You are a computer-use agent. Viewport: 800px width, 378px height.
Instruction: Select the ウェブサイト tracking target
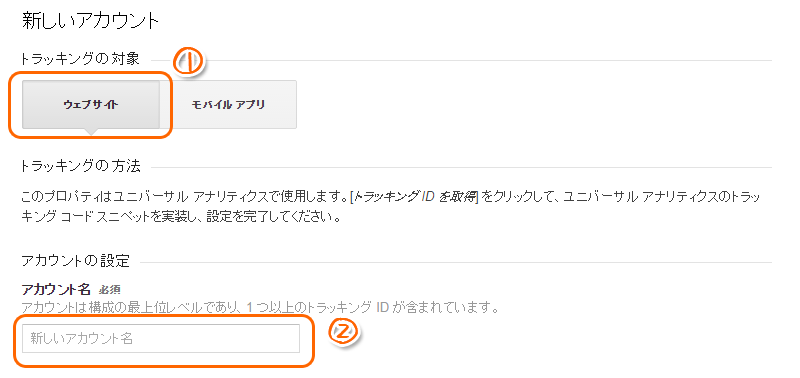coord(91,105)
